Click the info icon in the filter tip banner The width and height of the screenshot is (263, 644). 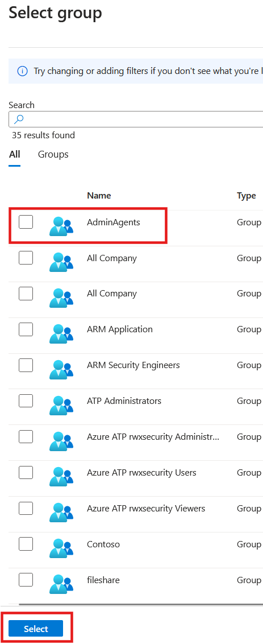click(x=23, y=71)
